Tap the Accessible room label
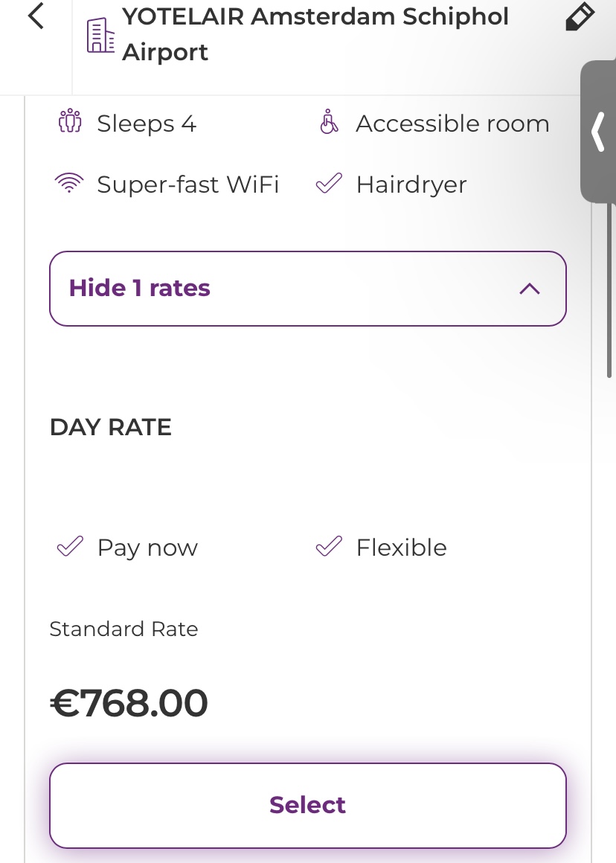Image resolution: width=616 pixels, height=863 pixels. click(x=452, y=123)
